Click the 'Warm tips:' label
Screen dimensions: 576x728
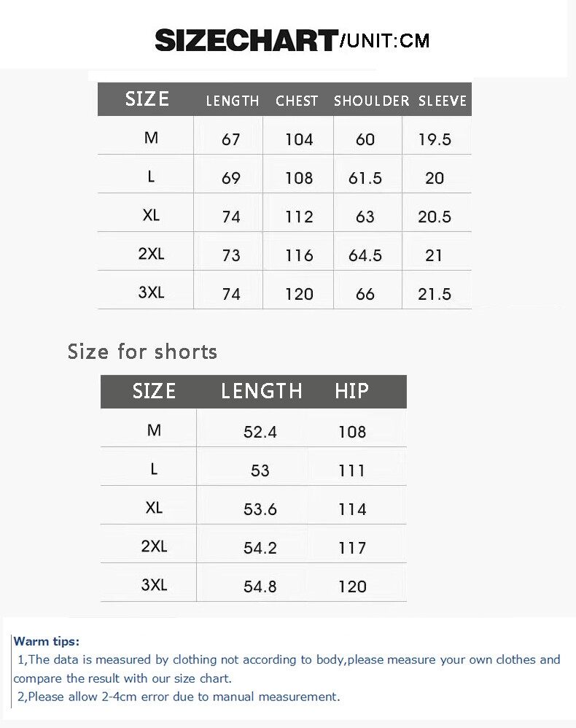[x=47, y=641]
